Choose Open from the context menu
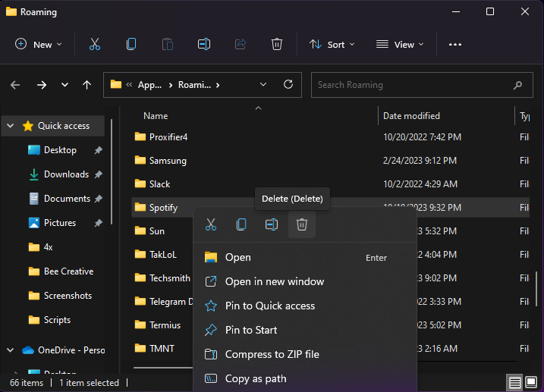 304,258
